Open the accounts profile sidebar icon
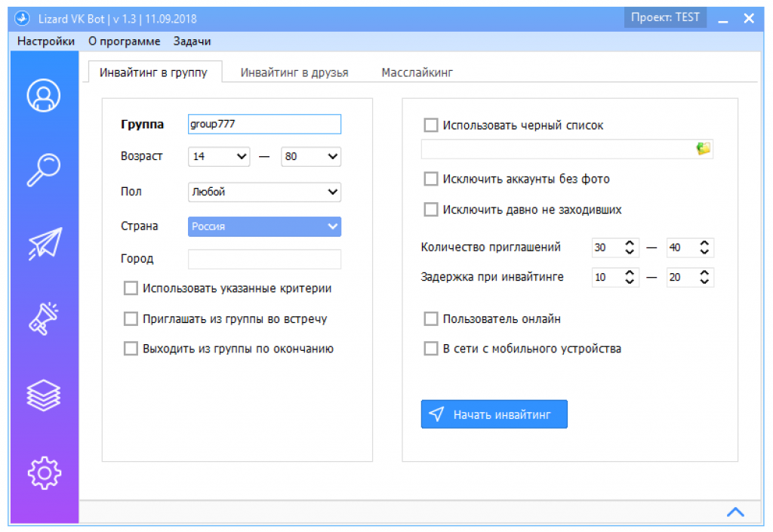Viewport: 773px width, 532px height. coord(44,96)
